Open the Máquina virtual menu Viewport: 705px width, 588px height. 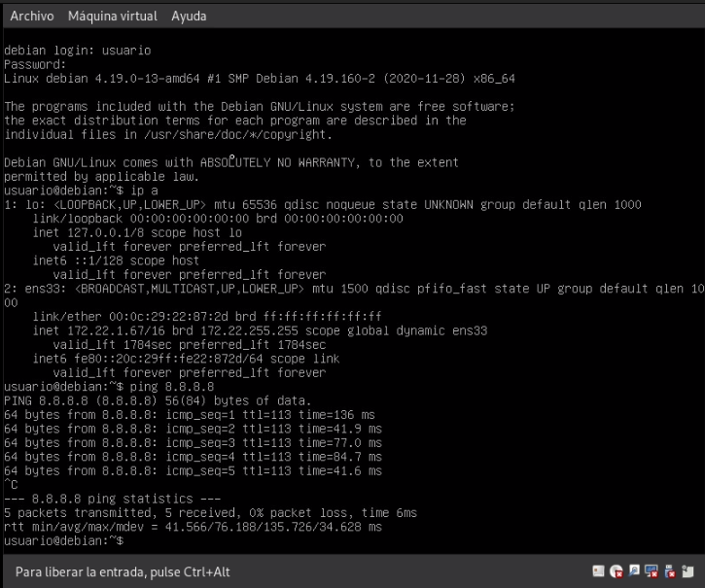coord(113,17)
